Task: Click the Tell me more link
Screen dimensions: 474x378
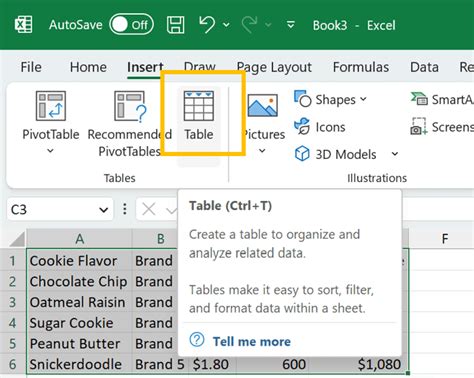Action: 252,342
